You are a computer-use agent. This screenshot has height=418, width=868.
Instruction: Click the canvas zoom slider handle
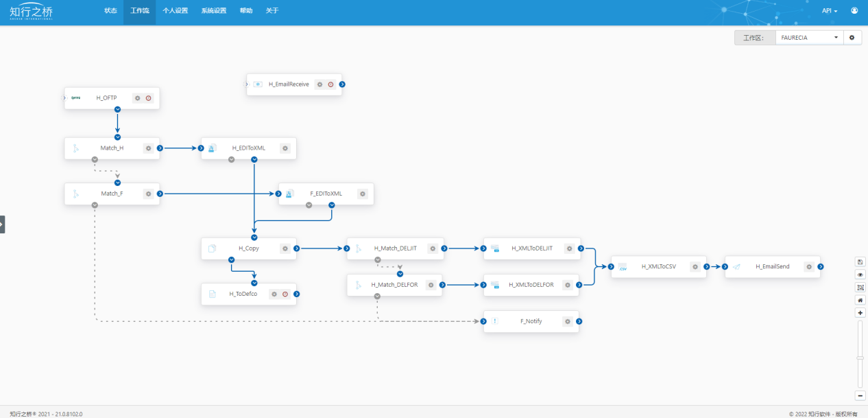860,357
